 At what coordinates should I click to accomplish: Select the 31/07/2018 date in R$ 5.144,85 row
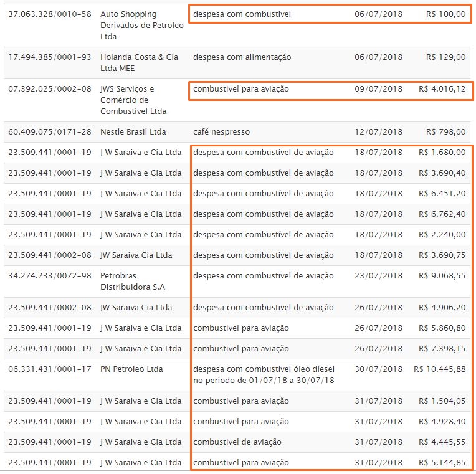pos(378,463)
